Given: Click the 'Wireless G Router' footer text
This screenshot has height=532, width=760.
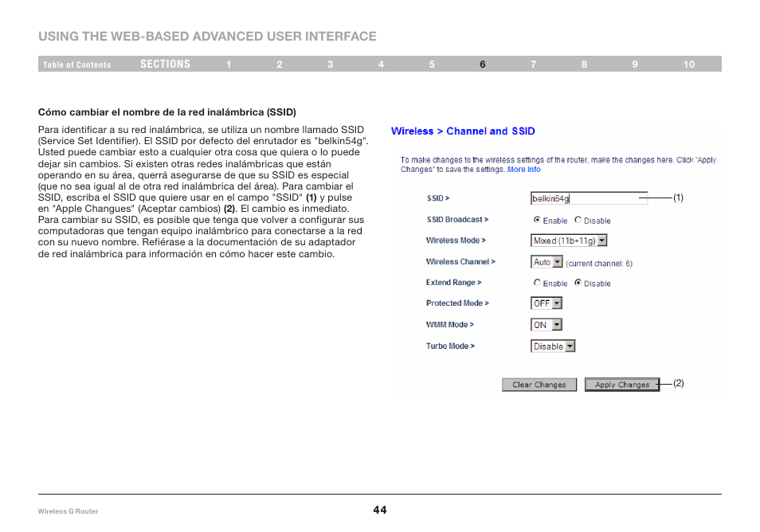Looking at the screenshot, I should point(68,511).
